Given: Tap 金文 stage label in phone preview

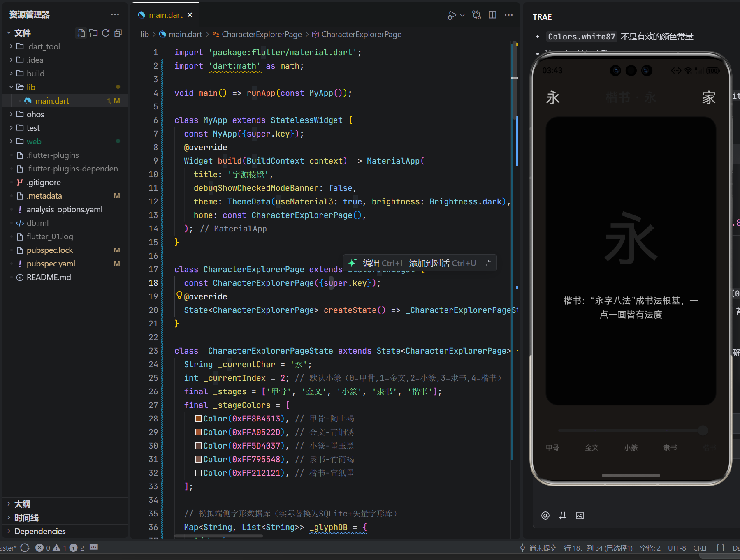Looking at the screenshot, I should point(592,447).
